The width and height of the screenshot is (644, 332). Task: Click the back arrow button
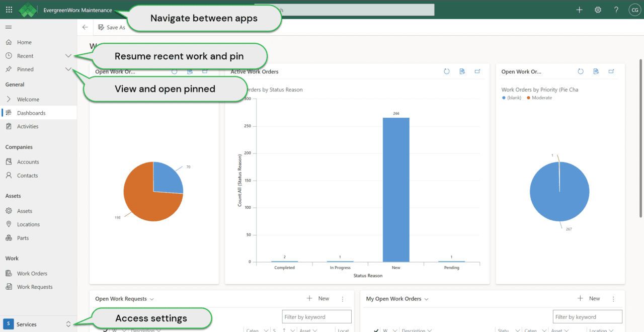click(85, 27)
